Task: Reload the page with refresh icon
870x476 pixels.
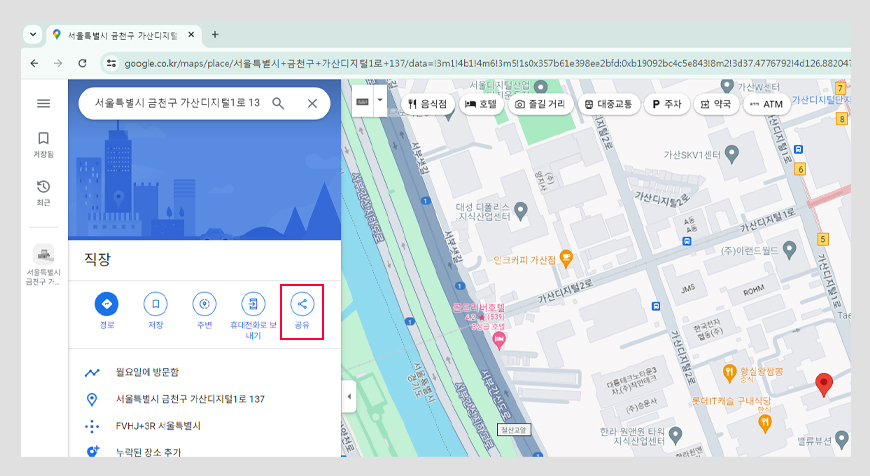Action: pos(82,63)
